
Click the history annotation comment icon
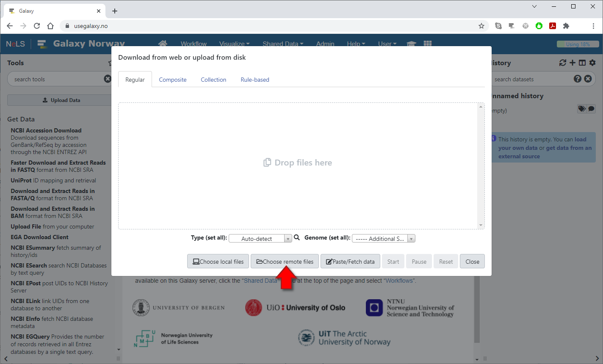click(591, 109)
